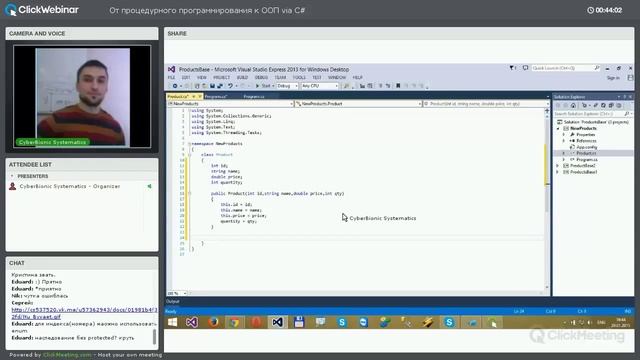640x360 pixels.
Task: Open the NewProducts namespace navigation dropdown
Action: tap(230, 104)
